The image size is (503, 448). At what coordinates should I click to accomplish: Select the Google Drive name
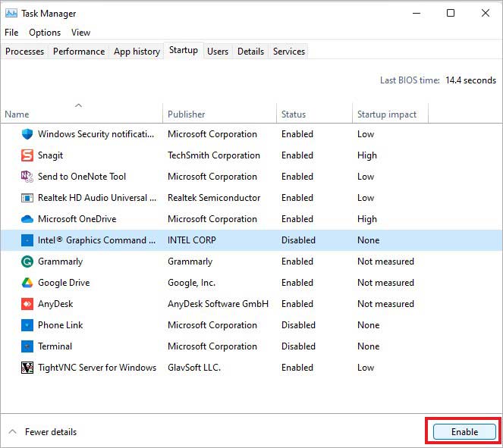tap(64, 283)
